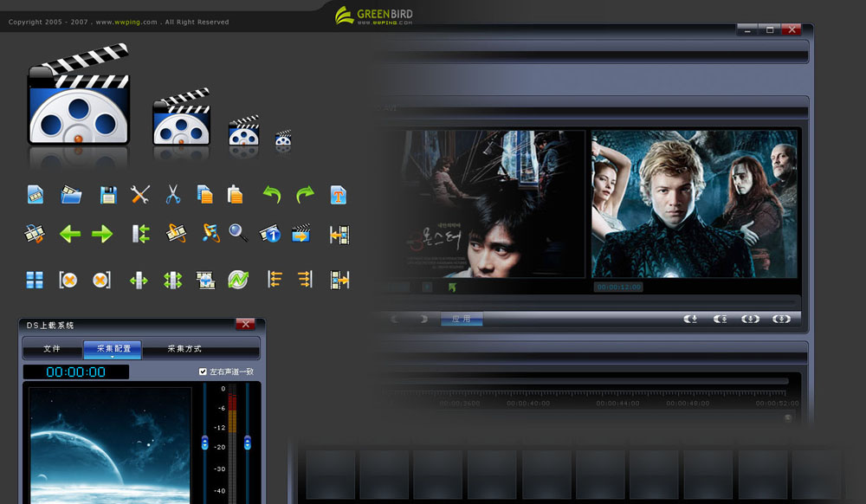866x504 pixels.
Task: Toggle the 左右声道一致 checkbox
Action: click(x=203, y=372)
